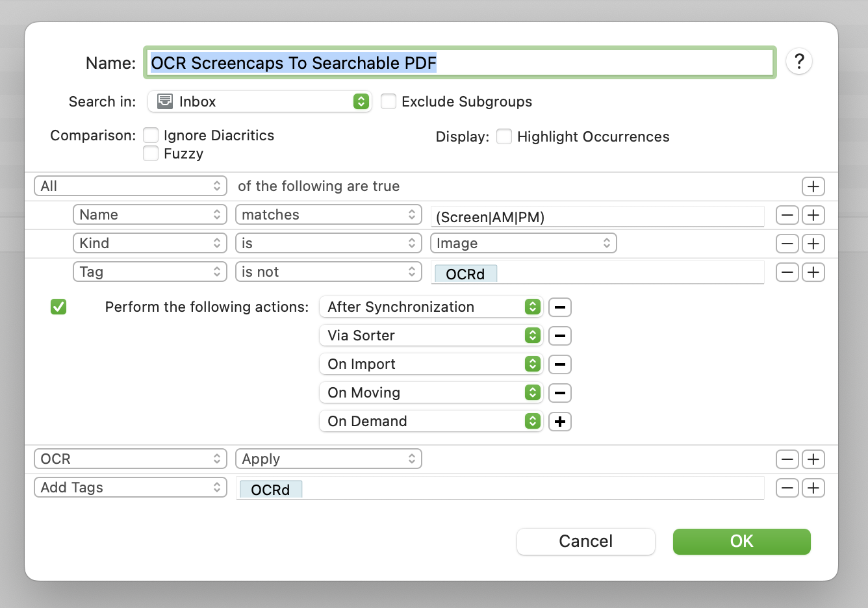Add a condition with the top plus button
This screenshot has height=608, width=868.
813,186
